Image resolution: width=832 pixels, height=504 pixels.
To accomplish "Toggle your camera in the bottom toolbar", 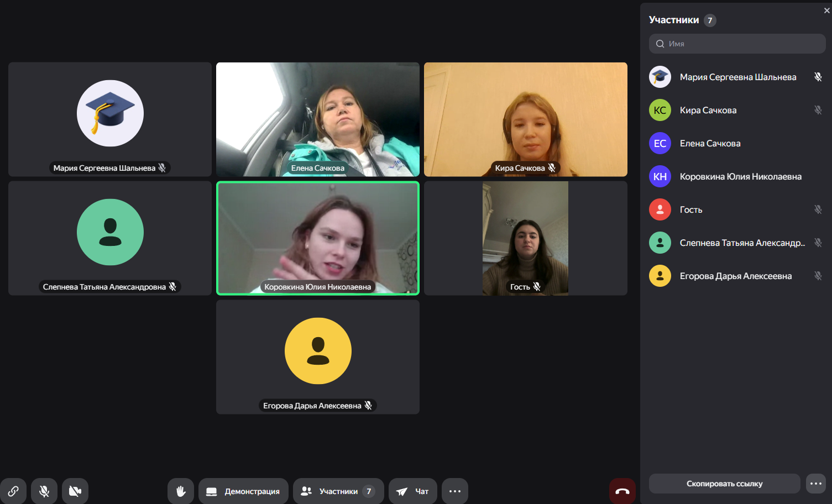I will point(75,491).
